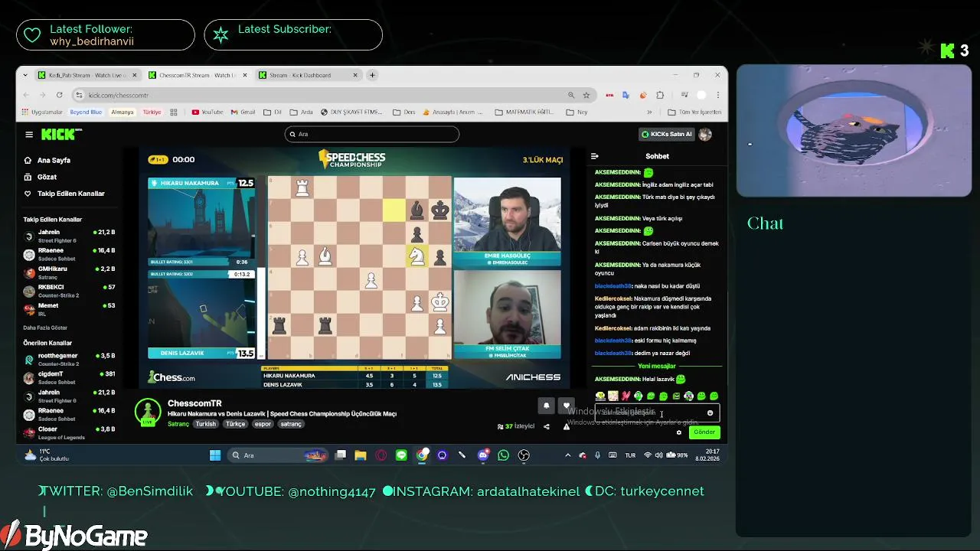Click Daha Fazla Göster
The width and height of the screenshot is (980, 551).
pyautogui.click(x=44, y=328)
